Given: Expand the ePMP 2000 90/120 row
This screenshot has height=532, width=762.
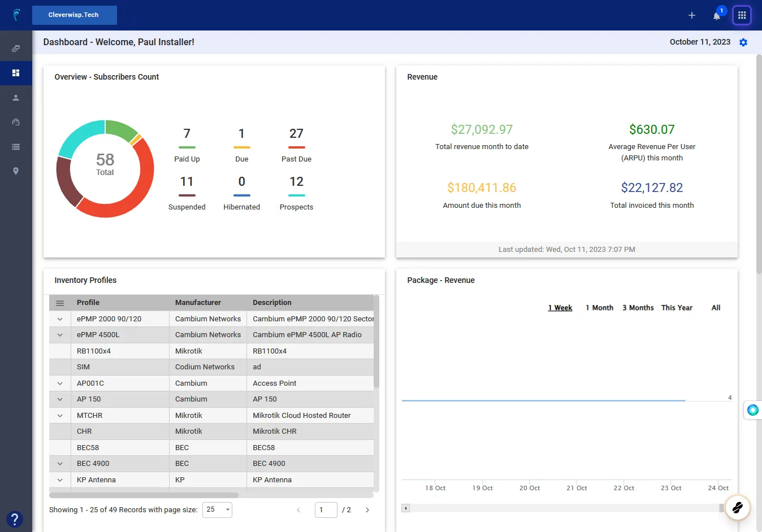Looking at the screenshot, I should [x=59, y=319].
